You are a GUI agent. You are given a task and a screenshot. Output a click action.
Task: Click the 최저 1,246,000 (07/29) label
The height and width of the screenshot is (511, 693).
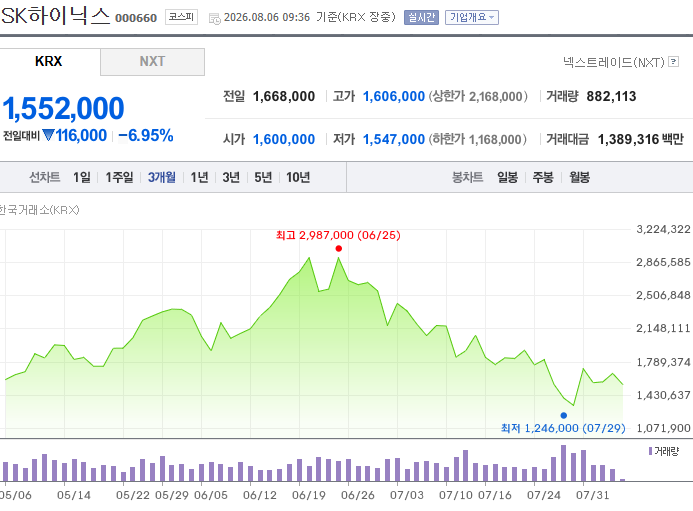(563, 428)
